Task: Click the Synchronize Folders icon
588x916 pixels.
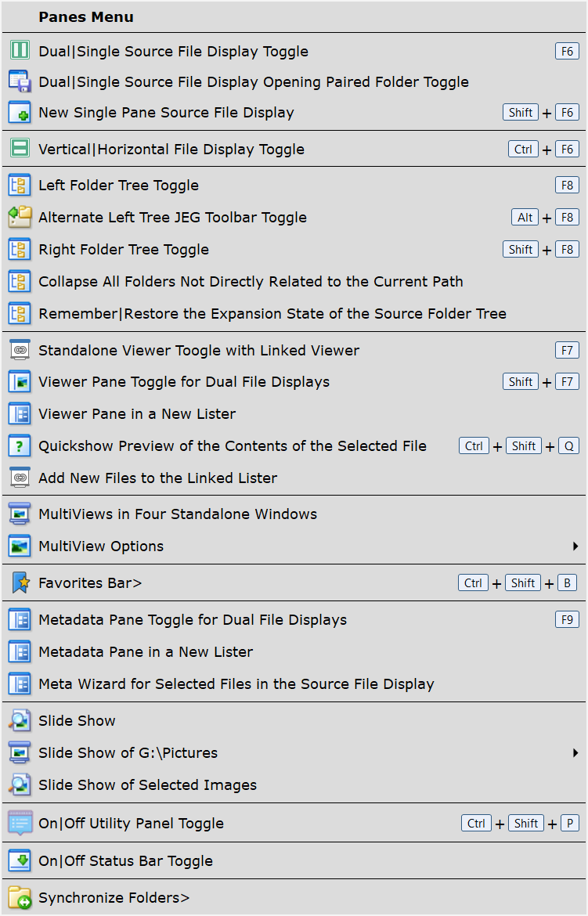Action: (20, 897)
